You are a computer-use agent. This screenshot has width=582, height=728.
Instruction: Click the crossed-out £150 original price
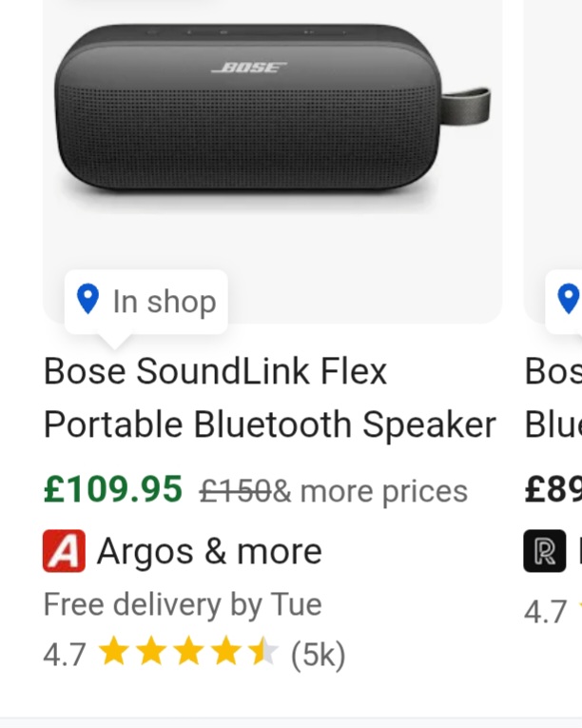235,491
